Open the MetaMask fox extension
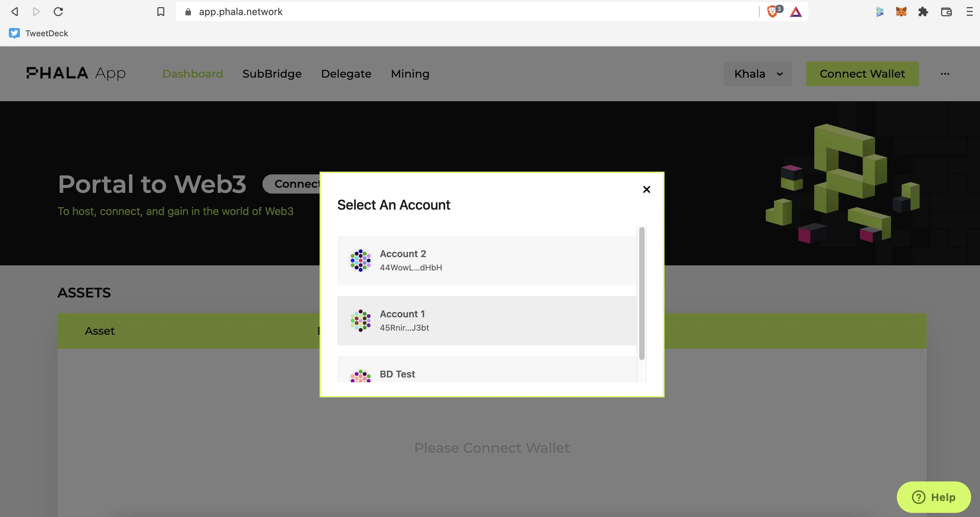 pyautogui.click(x=901, y=12)
